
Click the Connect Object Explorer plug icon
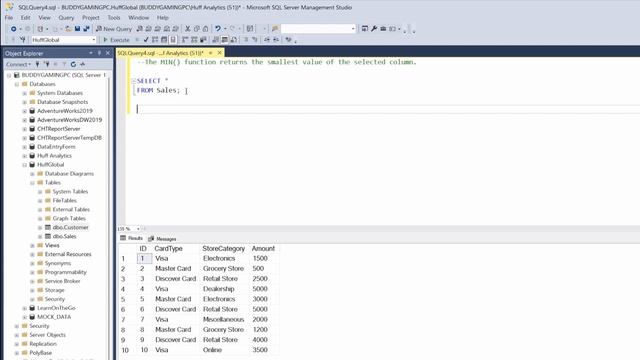point(38,64)
